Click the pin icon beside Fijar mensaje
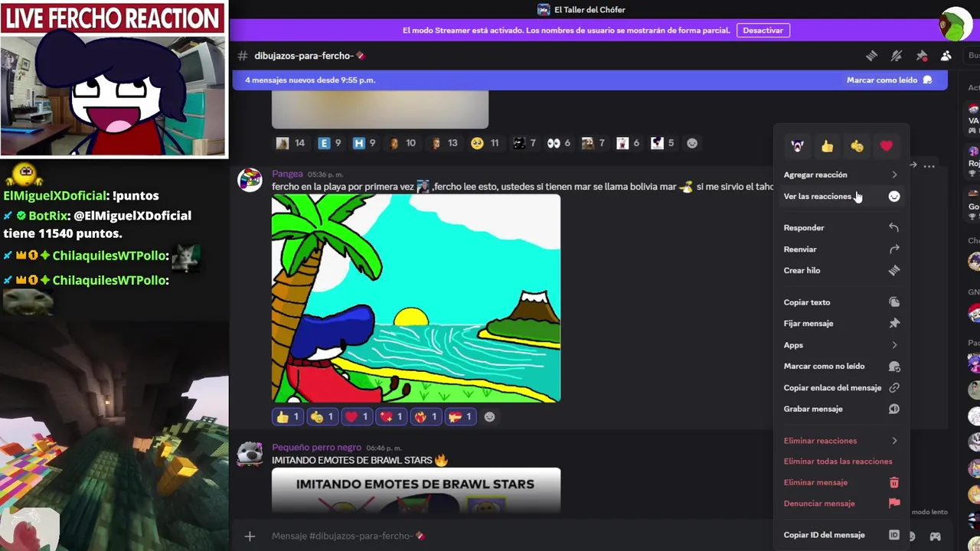Screen dimensions: 980x551 pyautogui.click(x=893, y=324)
